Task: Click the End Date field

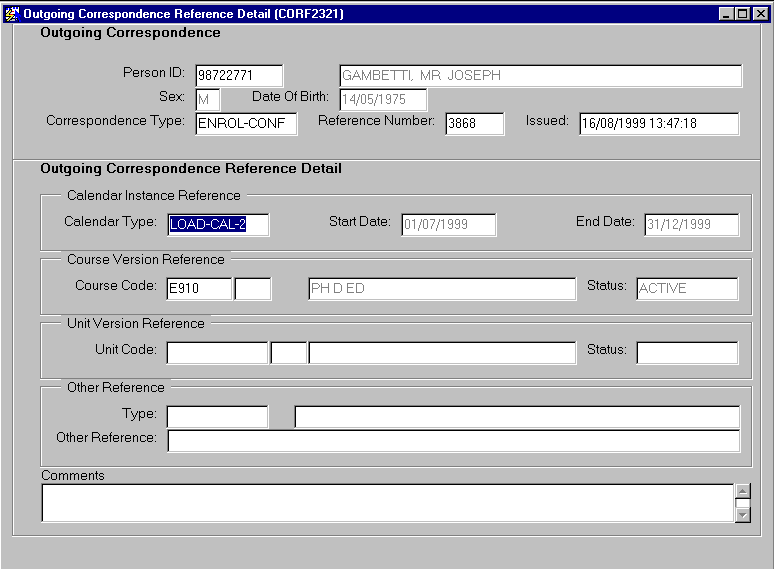Action: pyautogui.click(x=691, y=225)
